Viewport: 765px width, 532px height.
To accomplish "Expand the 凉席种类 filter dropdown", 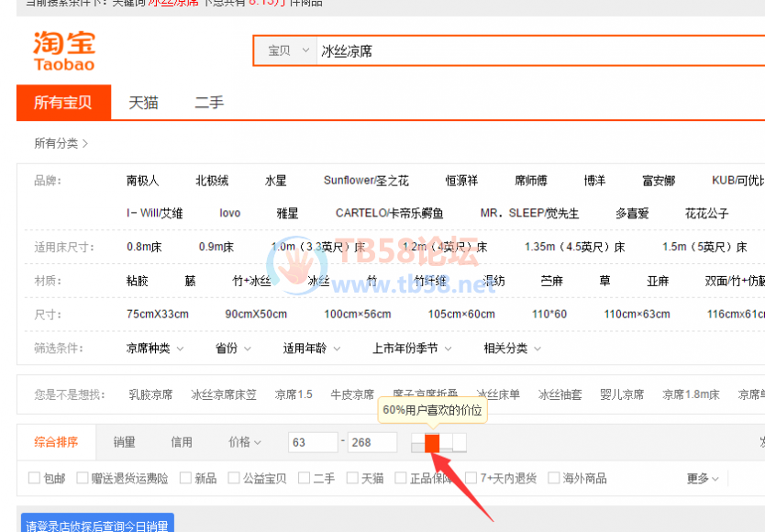I will [155, 349].
